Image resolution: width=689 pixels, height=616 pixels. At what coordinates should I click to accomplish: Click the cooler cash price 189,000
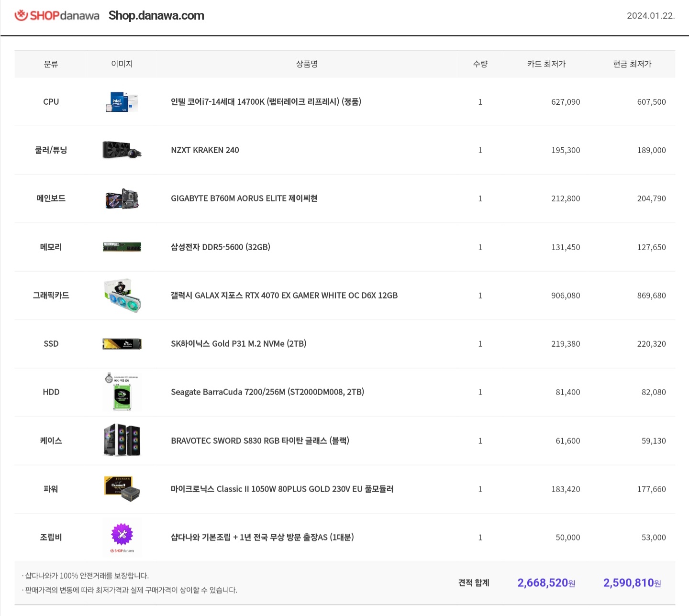coord(651,150)
